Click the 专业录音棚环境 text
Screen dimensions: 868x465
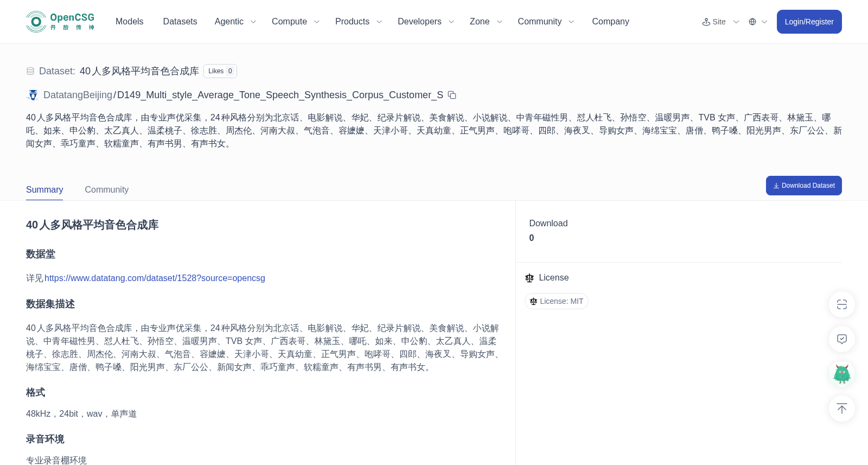click(x=56, y=460)
